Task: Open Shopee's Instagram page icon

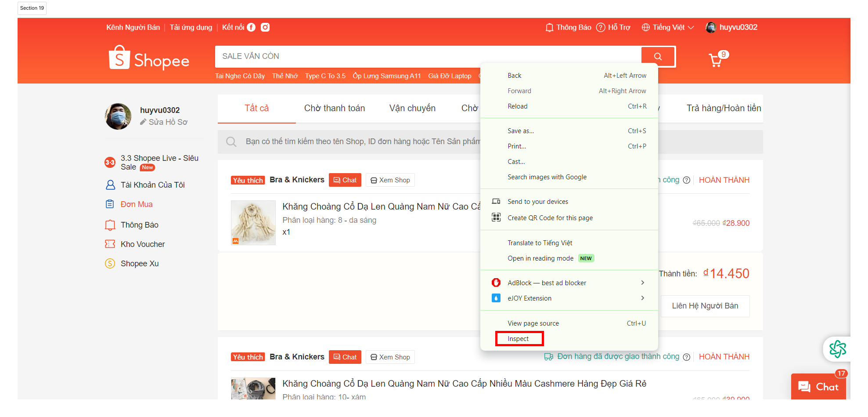Action: (265, 27)
